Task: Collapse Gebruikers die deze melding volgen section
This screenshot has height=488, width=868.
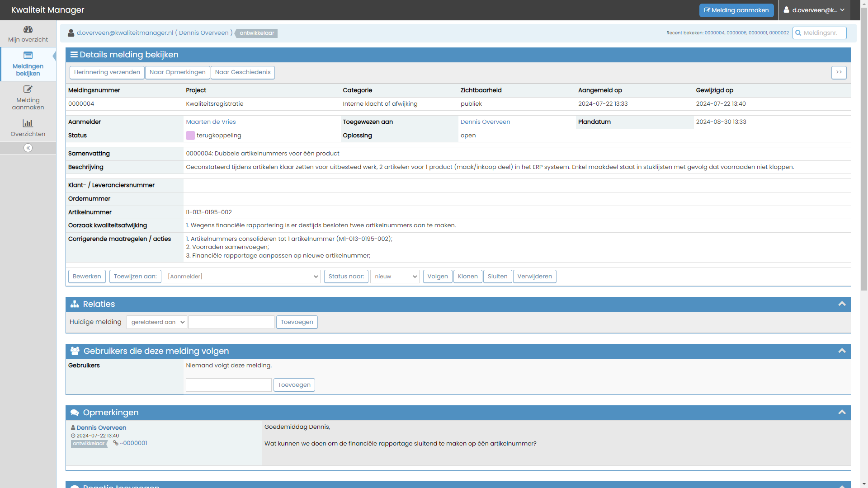Action: coord(842,351)
